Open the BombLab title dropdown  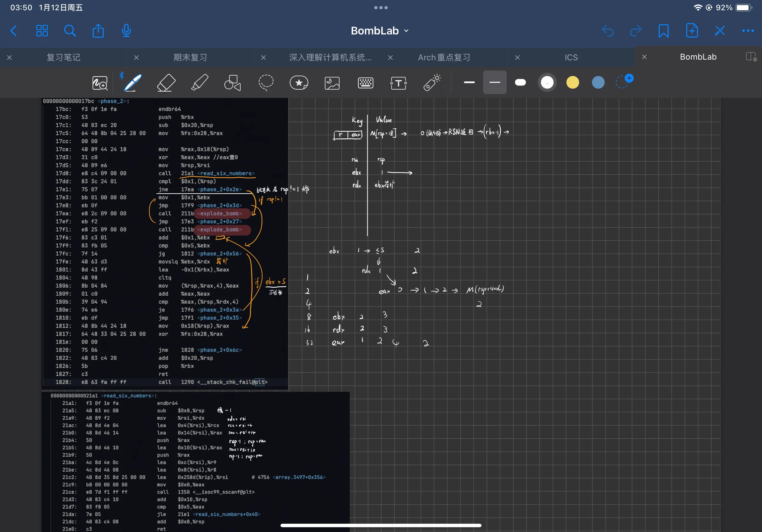[x=380, y=31]
